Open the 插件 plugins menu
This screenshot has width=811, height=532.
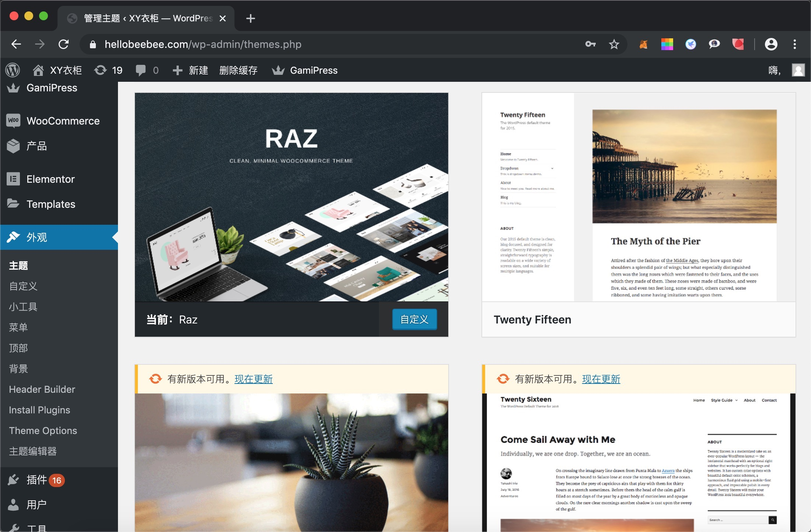(36, 480)
